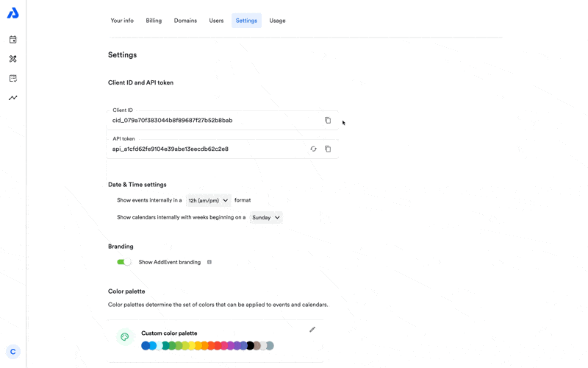Copy the API token value
The image size is (588, 368).
[328, 149]
